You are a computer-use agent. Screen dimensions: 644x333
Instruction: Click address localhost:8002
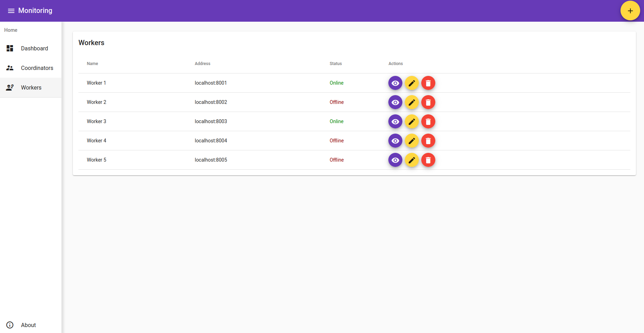point(211,102)
